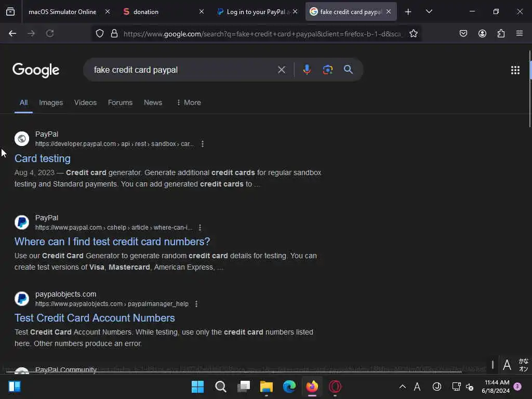This screenshot has height=399, width=532.
Task: Click the Google logo
Action: 36,70
